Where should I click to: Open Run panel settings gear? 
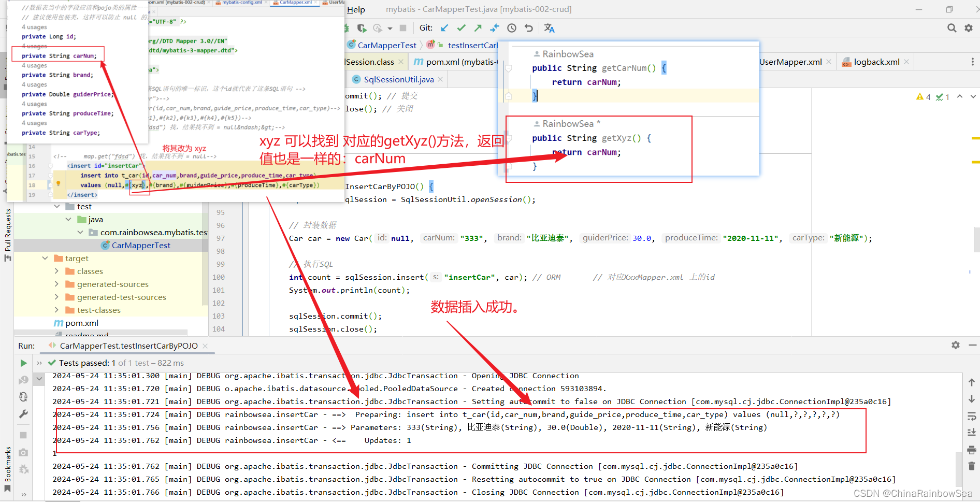coord(956,345)
